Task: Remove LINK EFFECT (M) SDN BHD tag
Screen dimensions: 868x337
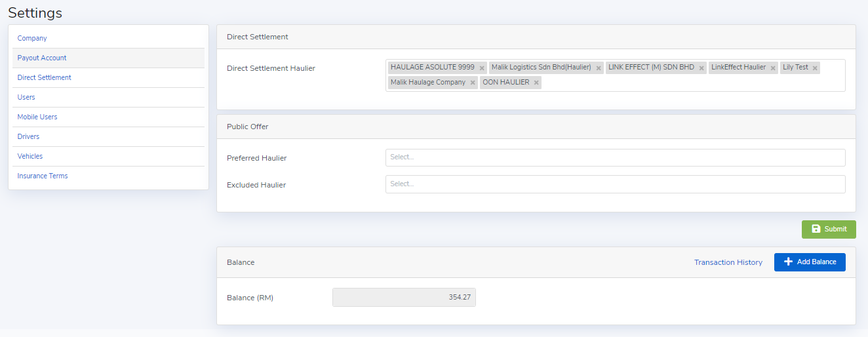Action: point(701,68)
